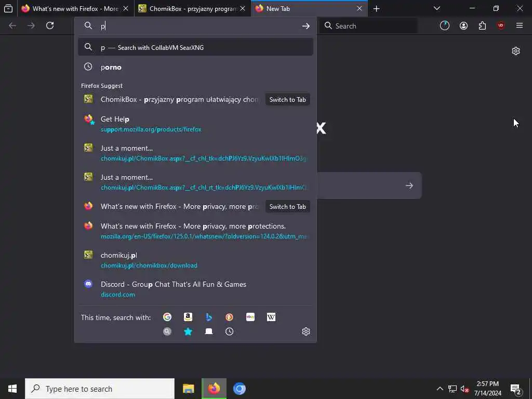Click the muted volume tray icon

coord(464,389)
